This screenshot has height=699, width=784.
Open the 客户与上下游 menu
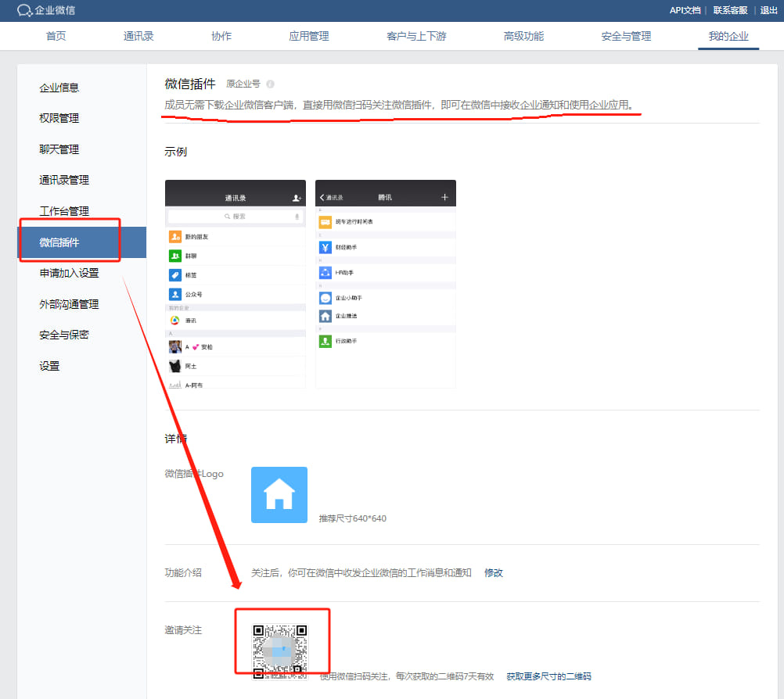415,35
